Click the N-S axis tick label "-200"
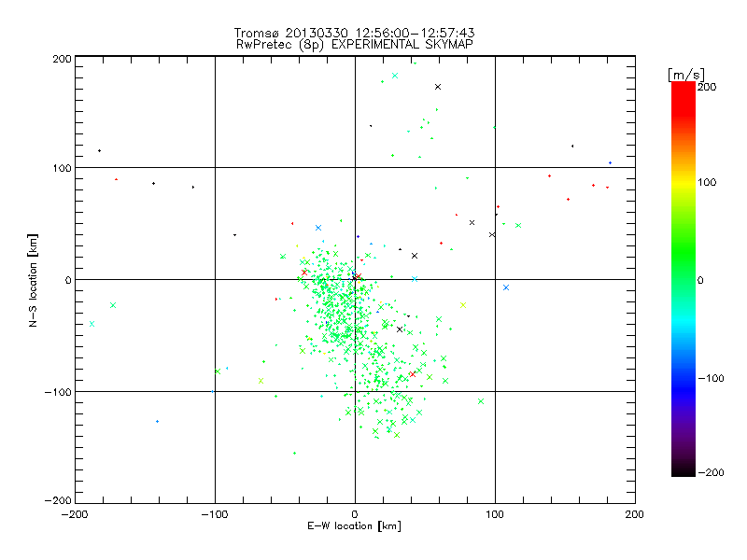The image size is (747, 560). [x=58, y=500]
